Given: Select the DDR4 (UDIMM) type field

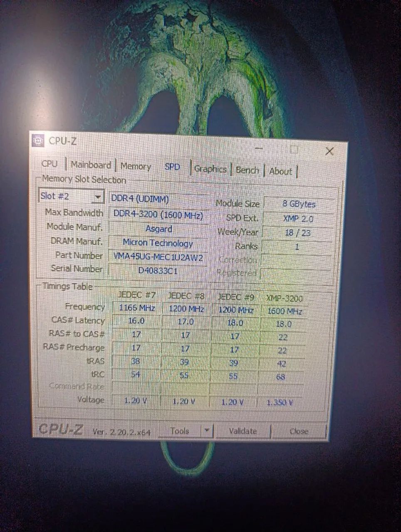Looking at the screenshot, I should point(158,199).
